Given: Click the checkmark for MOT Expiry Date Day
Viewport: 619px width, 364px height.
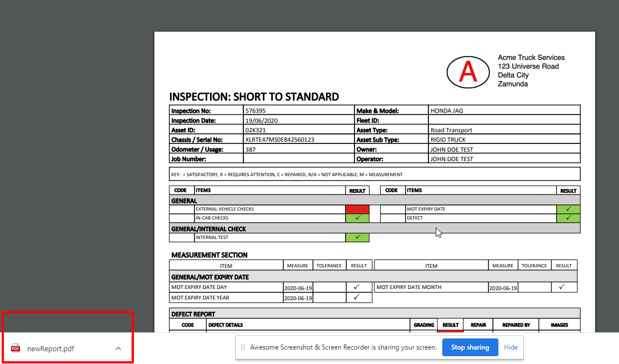Looking at the screenshot, I should (x=357, y=287).
